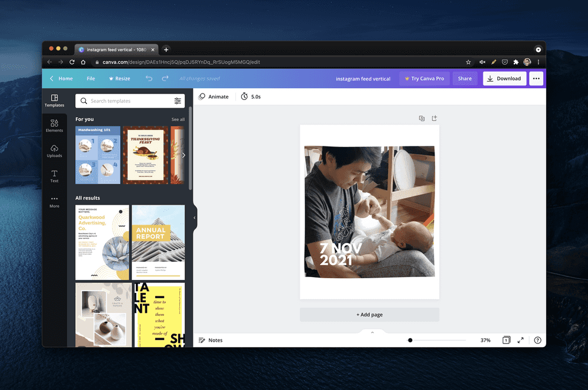
Task: Select the Annual Report template
Action: point(158,242)
